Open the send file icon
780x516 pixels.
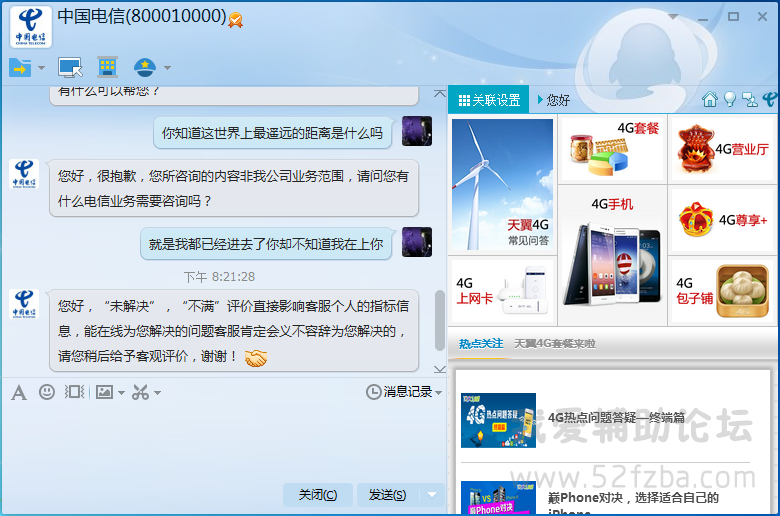click(x=20, y=68)
